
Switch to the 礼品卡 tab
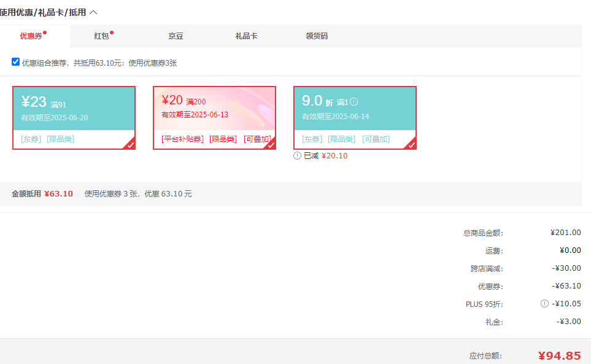[246, 36]
